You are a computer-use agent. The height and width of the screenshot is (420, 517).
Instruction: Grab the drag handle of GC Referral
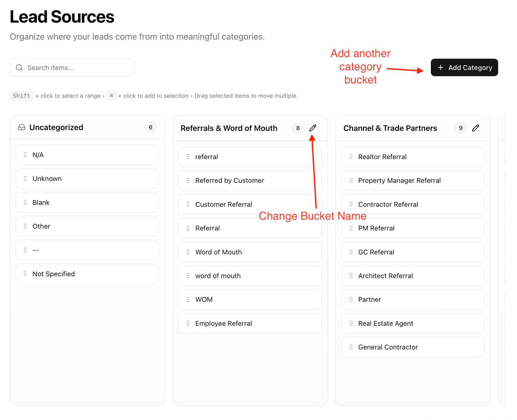[x=351, y=252]
